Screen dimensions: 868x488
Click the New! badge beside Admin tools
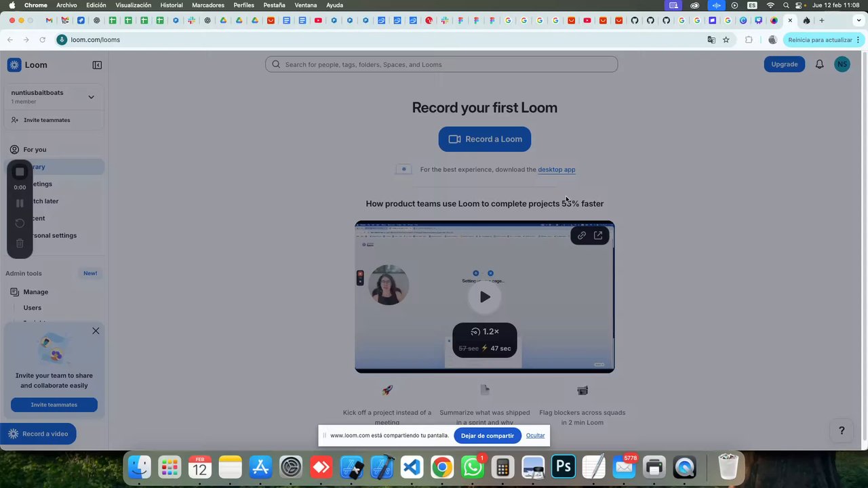[90, 273]
